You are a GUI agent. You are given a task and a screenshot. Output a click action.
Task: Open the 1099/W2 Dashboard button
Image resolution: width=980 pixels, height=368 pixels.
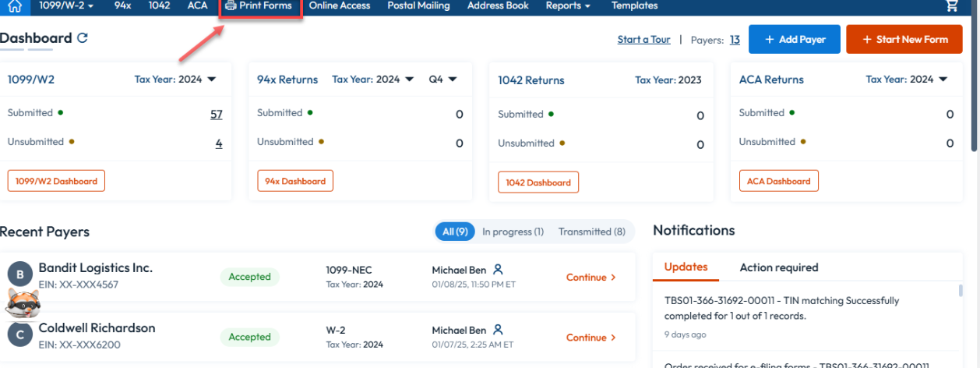click(x=56, y=181)
